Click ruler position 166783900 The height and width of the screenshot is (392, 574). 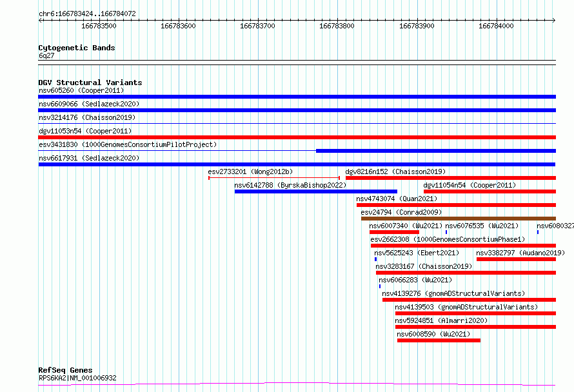417,26
